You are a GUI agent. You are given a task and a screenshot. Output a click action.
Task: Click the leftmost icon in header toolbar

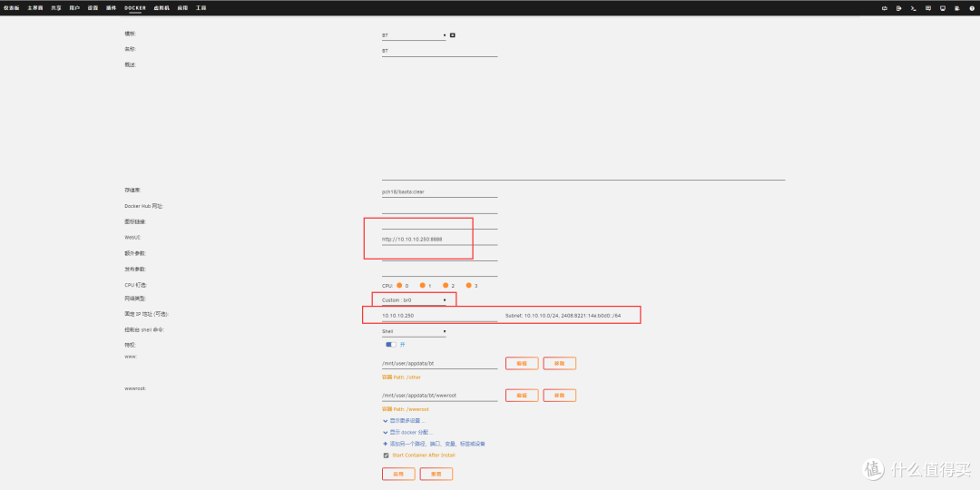[x=884, y=7]
